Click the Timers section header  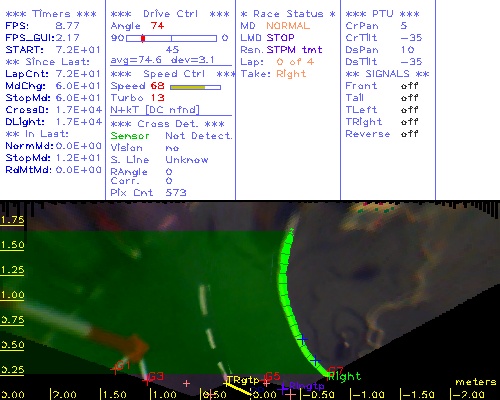(51, 14)
